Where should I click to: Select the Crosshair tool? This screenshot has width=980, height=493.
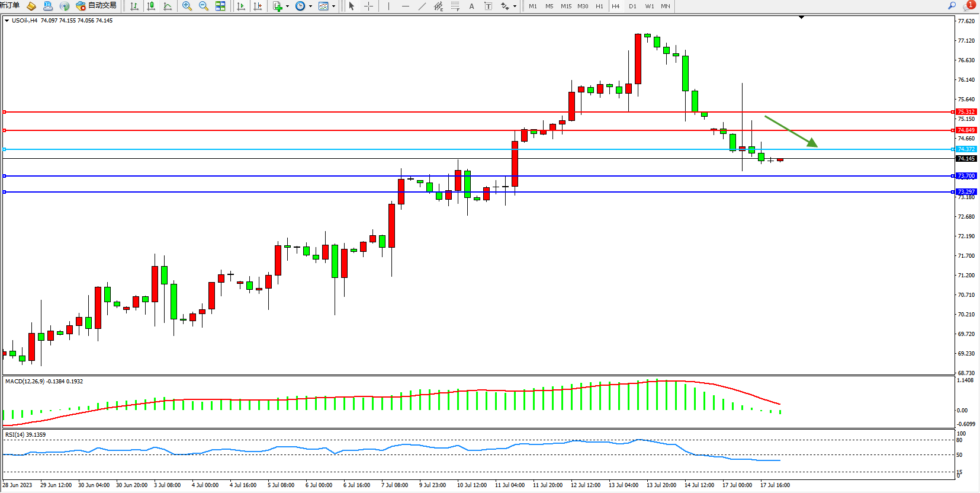pyautogui.click(x=368, y=6)
